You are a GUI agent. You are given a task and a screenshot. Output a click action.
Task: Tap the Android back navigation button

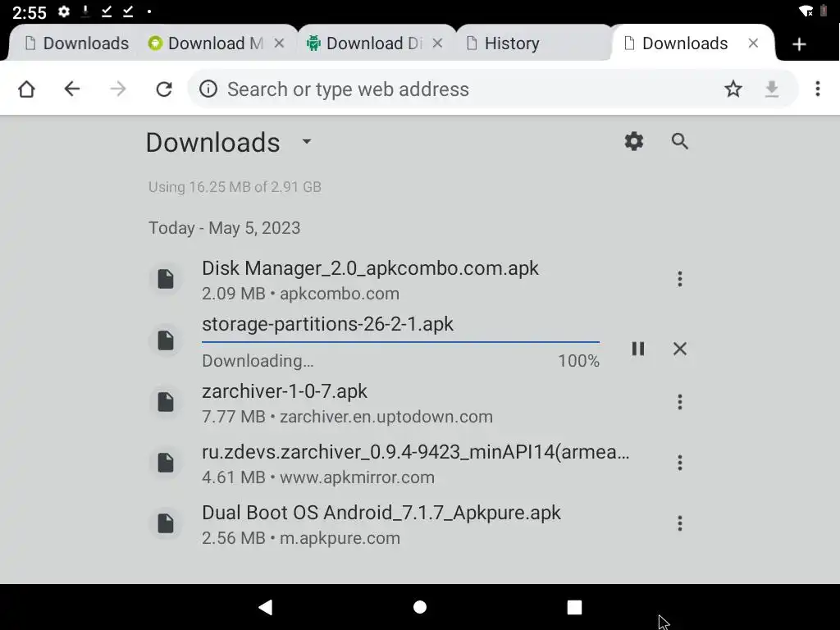pyautogui.click(x=266, y=607)
